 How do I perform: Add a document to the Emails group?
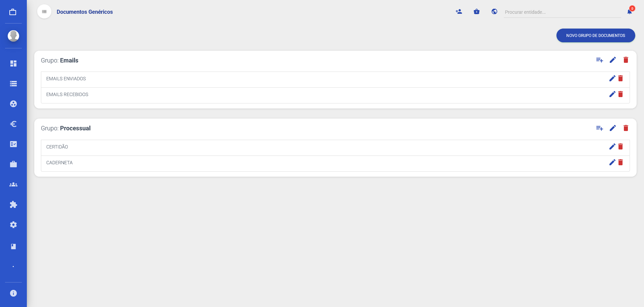pyautogui.click(x=599, y=60)
